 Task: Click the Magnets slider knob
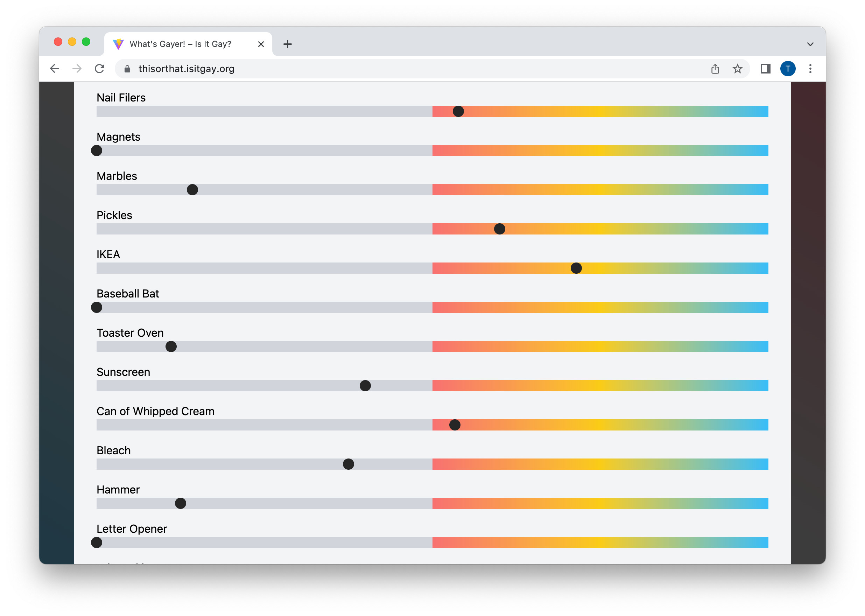click(97, 150)
